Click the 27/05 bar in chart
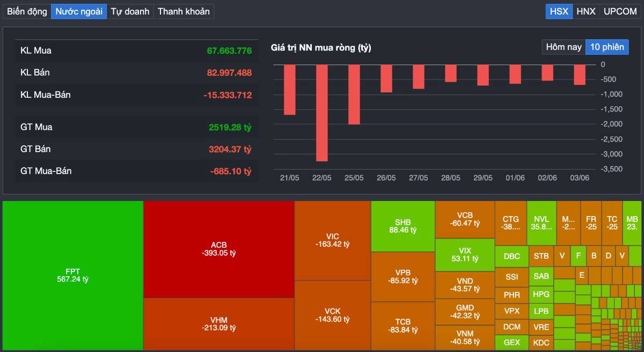The height and width of the screenshot is (352, 644). (x=419, y=77)
